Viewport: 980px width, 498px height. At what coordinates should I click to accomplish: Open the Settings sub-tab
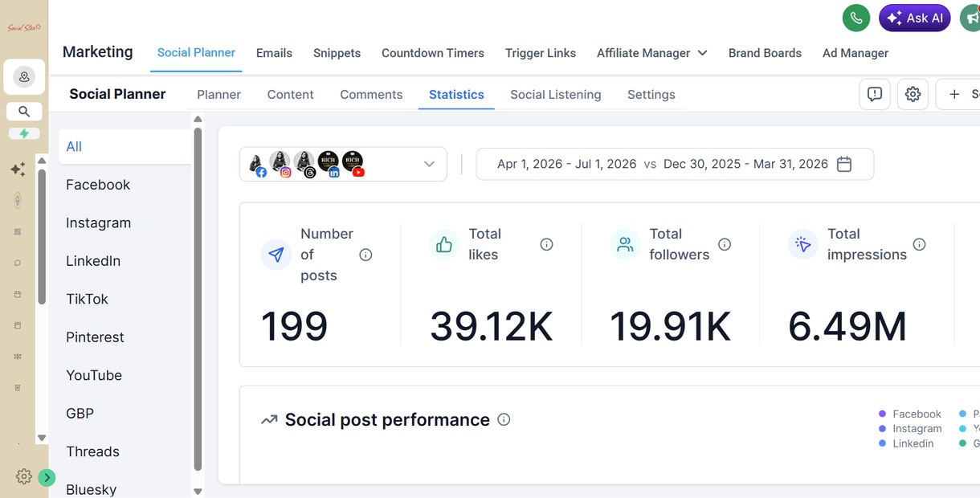pos(651,94)
